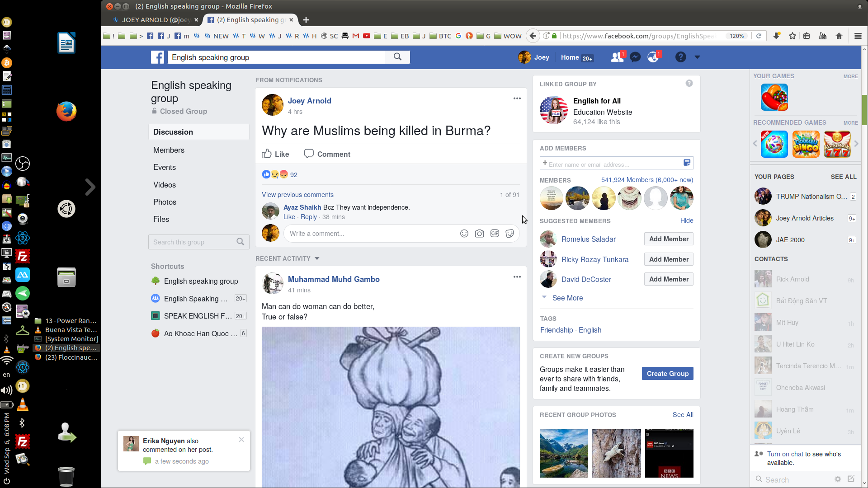Add GIF to comment
Image resolution: width=868 pixels, height=488 pixels.
495,234
